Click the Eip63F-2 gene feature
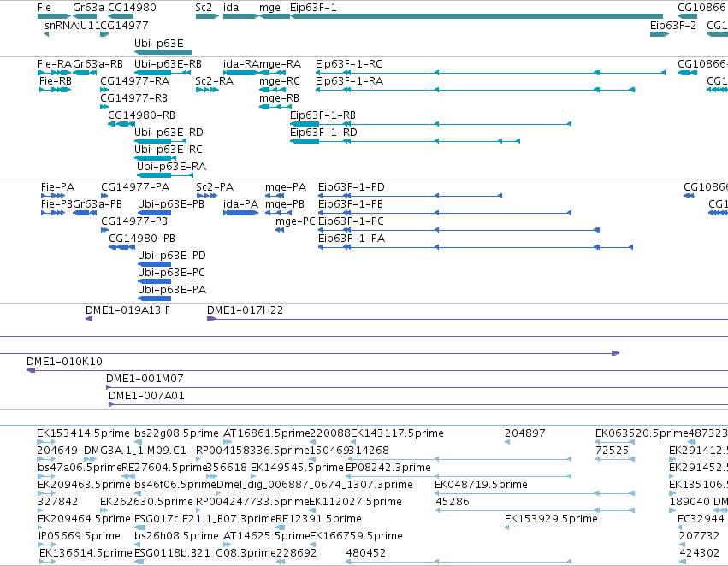The width and height of the screenshot is (728, 566). pyautogui.click(x=660, y=34)
